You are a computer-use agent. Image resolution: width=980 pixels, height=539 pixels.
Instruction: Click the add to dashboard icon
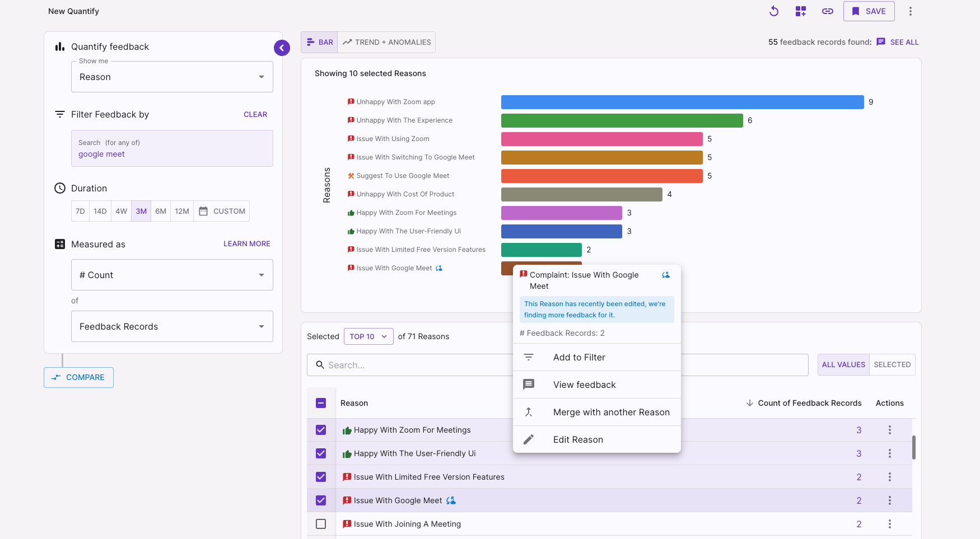[x=801, y=11]
